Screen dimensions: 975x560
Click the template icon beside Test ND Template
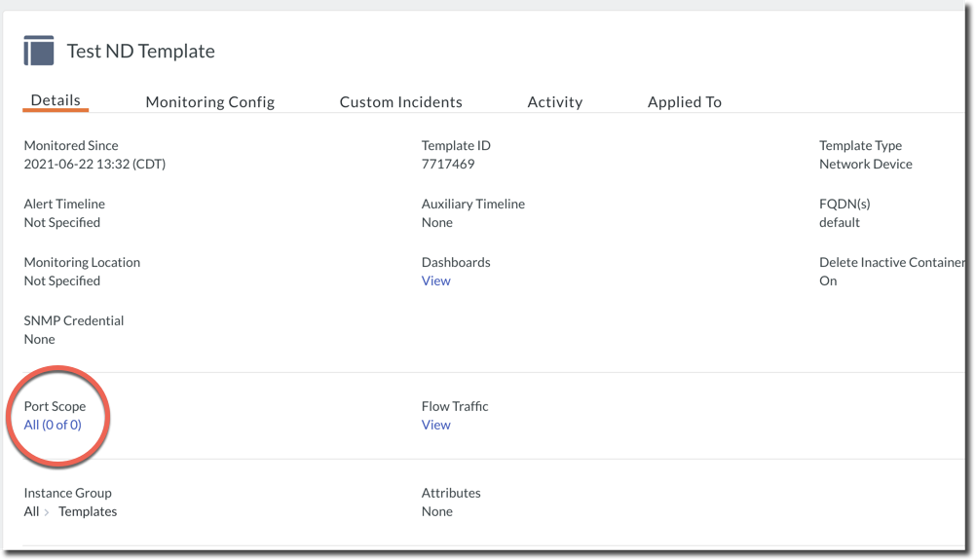point(39,51)
